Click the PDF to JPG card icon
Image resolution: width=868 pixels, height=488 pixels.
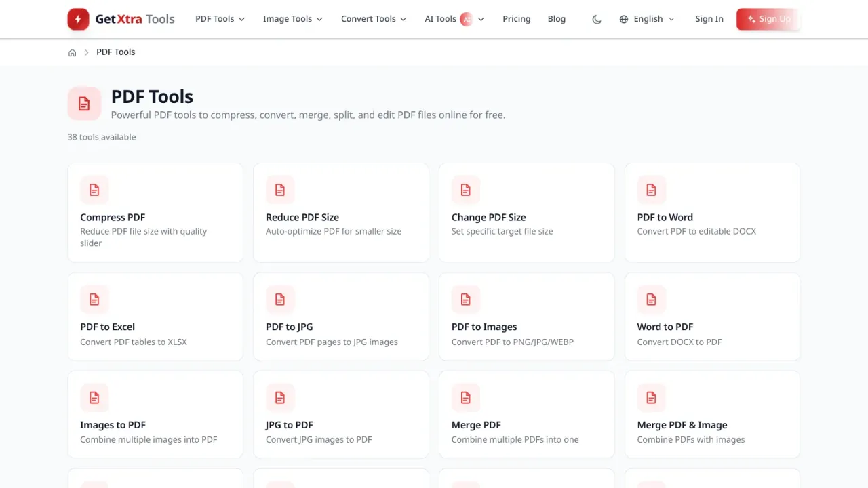(280, 299)
